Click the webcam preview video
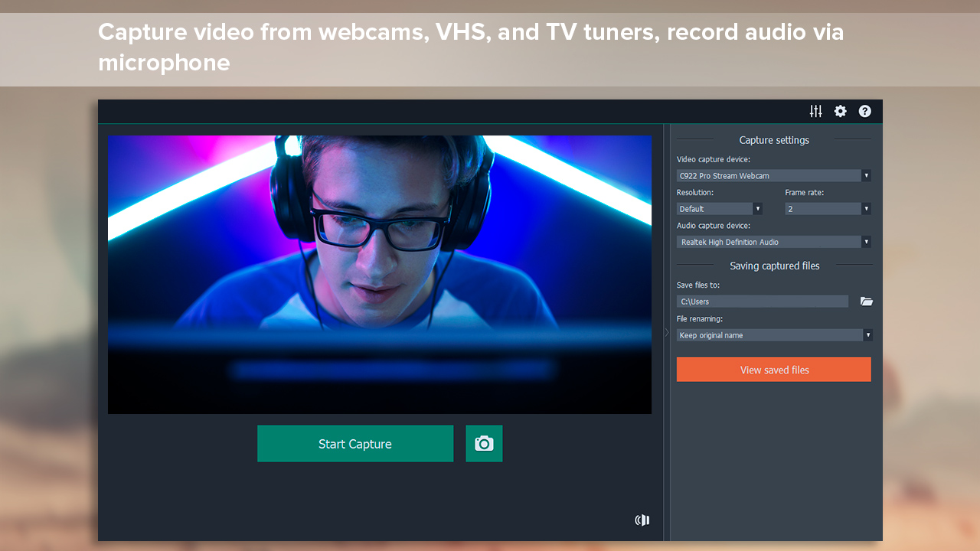 381,275
